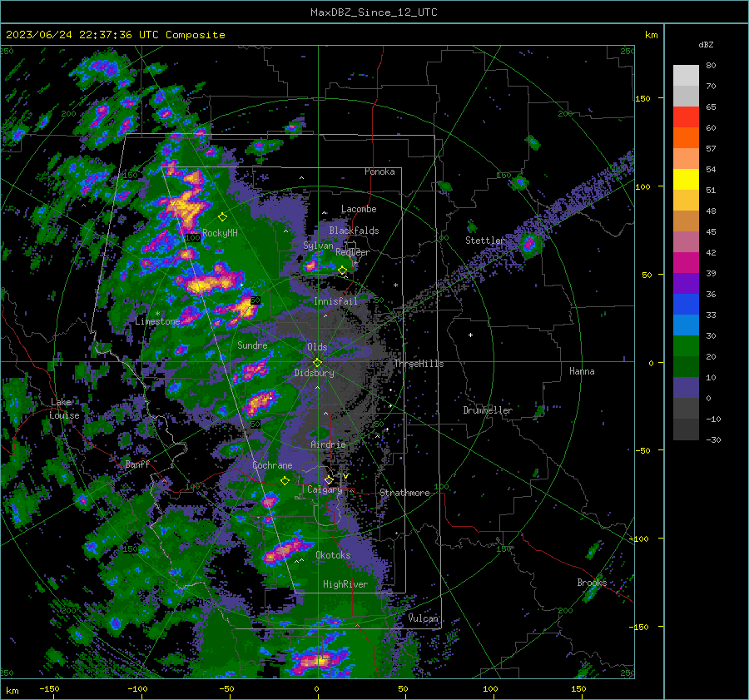The image size is (749, 700).
Task: Click the yellow V marker east of Calgary
Action: coord(345,476)
